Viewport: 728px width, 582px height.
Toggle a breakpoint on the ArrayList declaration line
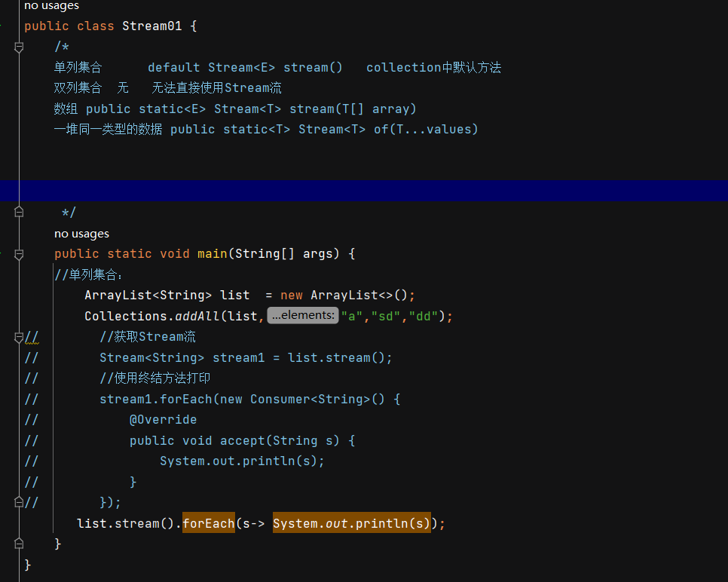coord(9,295)
